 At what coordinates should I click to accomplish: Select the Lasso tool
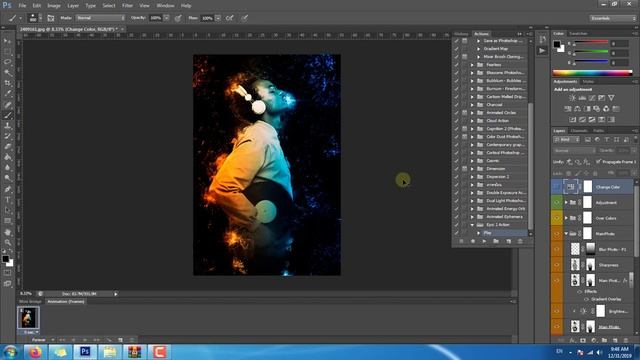pos(7,62)
